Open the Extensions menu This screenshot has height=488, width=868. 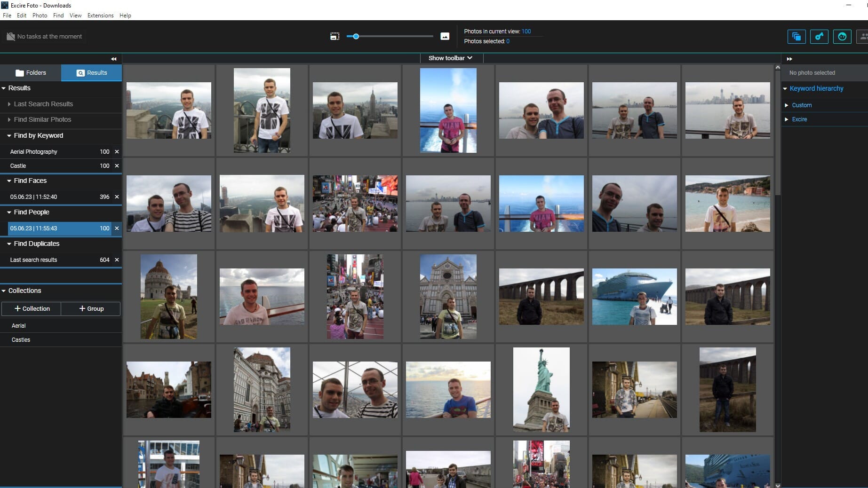click(x=100, y=15)
